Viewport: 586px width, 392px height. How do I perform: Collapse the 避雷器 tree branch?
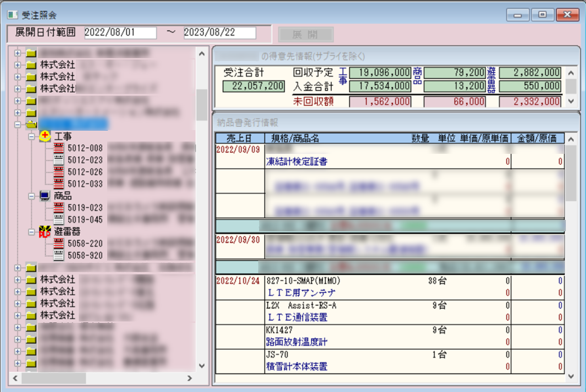(31, 231)
